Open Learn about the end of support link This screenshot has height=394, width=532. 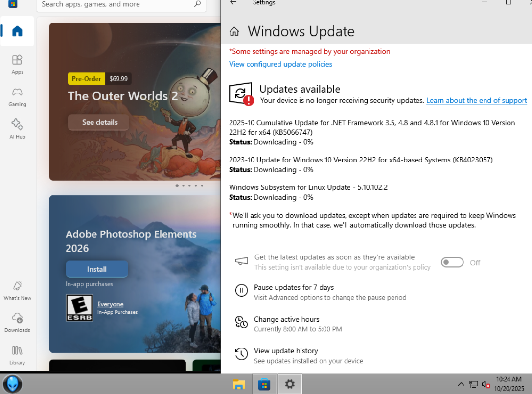point(476,100)
